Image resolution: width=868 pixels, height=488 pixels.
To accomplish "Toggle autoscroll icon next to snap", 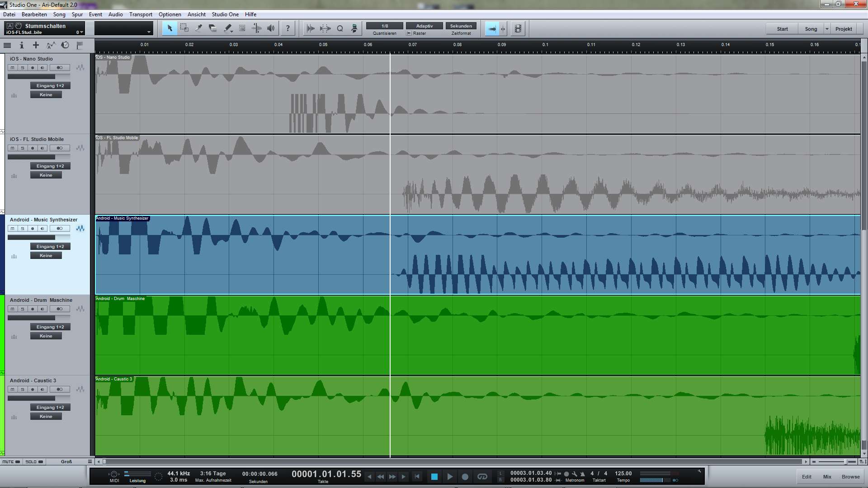I will tap(503, 28).
